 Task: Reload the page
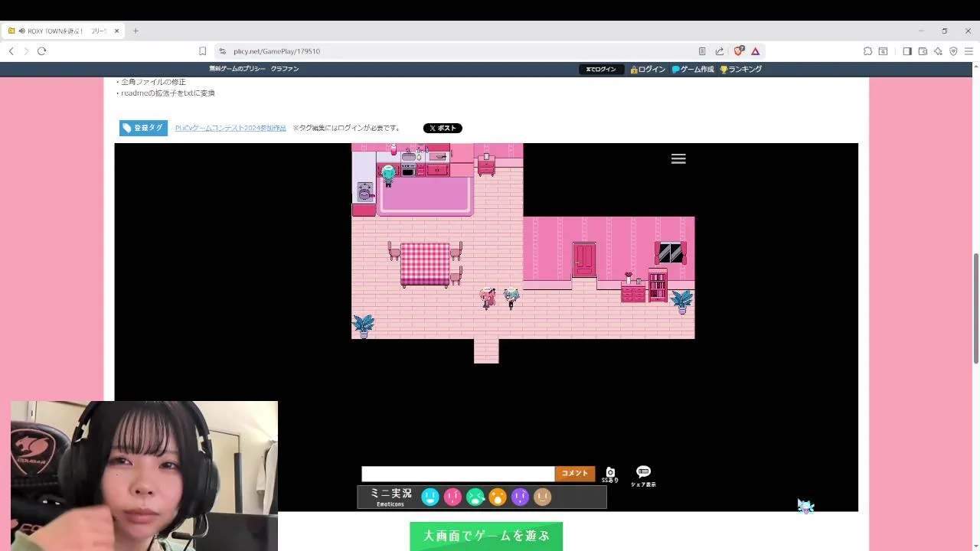[x=41, y=51]
